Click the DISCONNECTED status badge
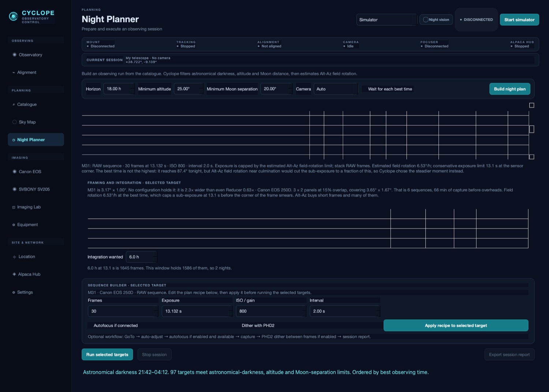Image resolution: width=549 pixels, height=392 pixels. click(476, 20)
